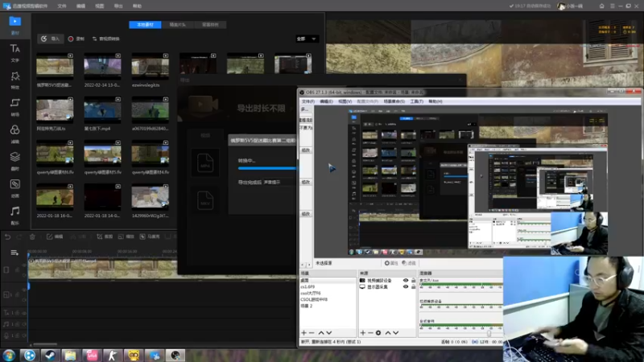
Task: Click the trash delete icon in timeline toolbar
Action: pyautogui.click(x=32, y=237)
